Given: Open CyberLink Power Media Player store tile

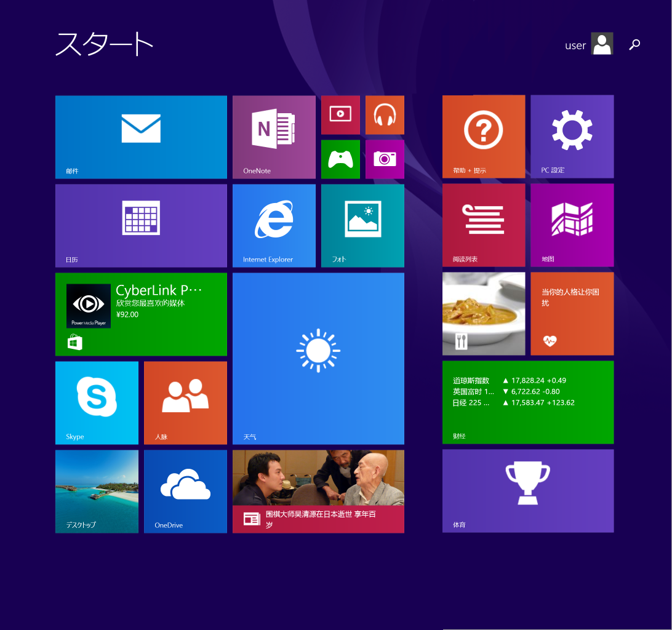Looking at the screenshot, I should (141, 314).
